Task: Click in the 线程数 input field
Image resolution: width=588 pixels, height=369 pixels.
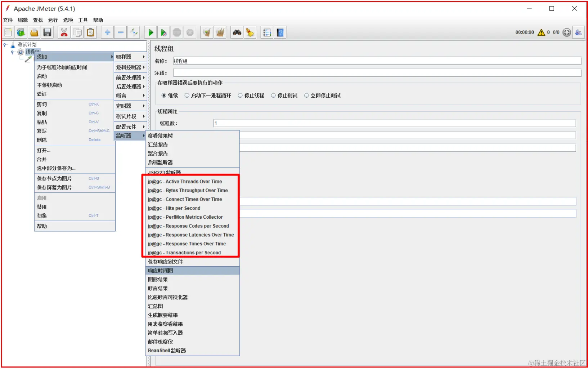Action: click(x=395, y=123)
